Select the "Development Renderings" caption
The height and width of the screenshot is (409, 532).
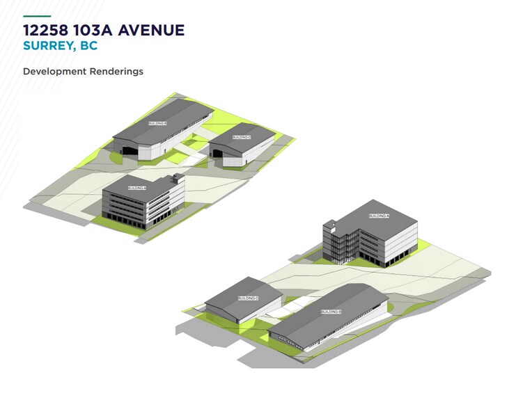point(83,71)
